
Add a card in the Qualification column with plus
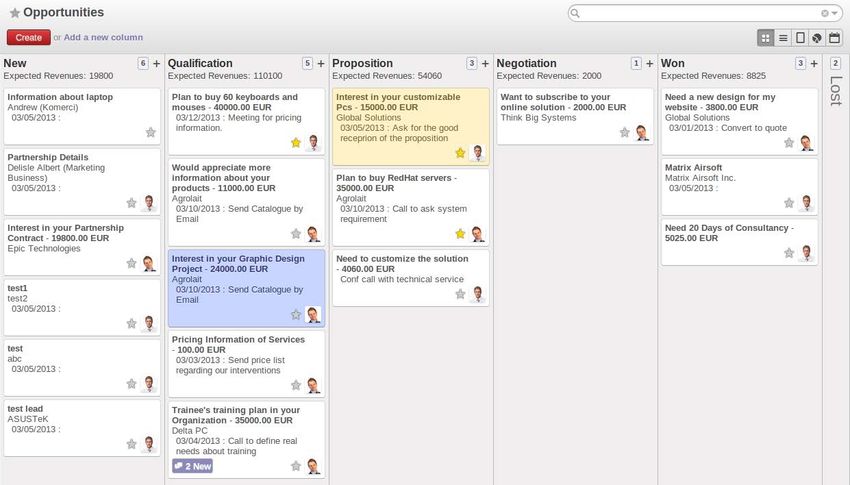click(321, 63)
